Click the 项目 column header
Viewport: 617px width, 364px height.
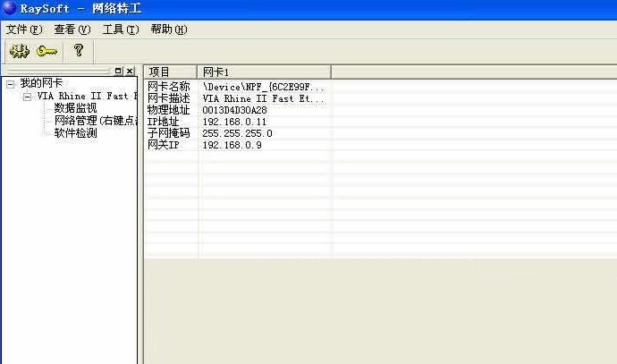pos(171,72)
